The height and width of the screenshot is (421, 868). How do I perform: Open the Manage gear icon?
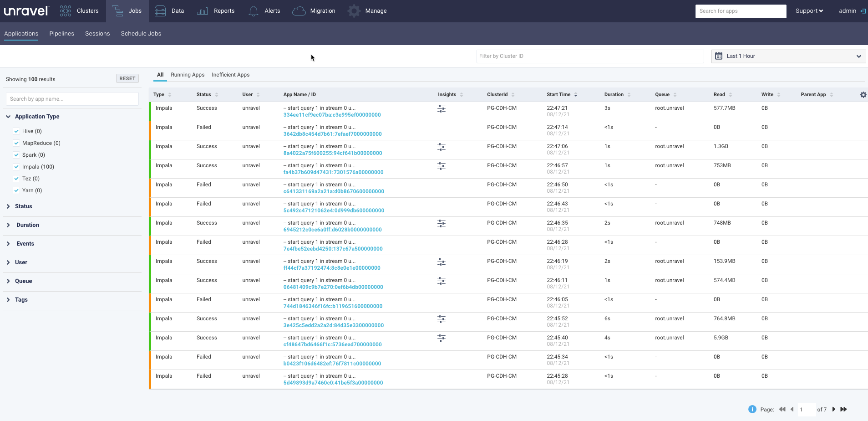coord(354,11)
